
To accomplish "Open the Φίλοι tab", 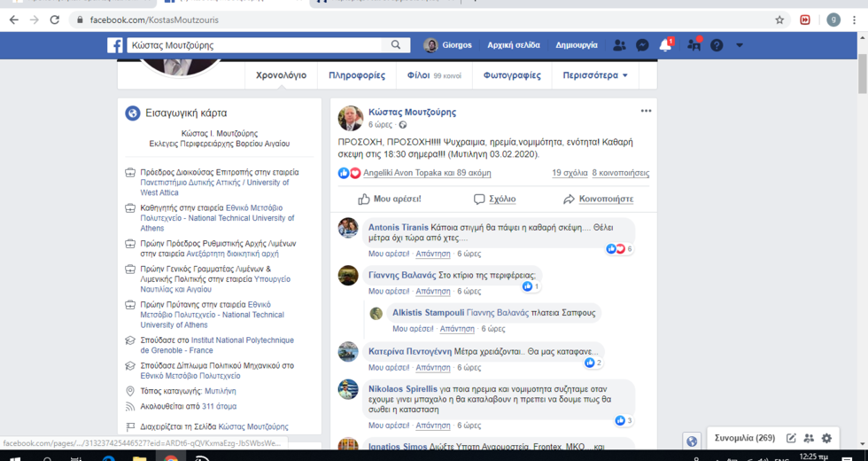I will 435,75.
